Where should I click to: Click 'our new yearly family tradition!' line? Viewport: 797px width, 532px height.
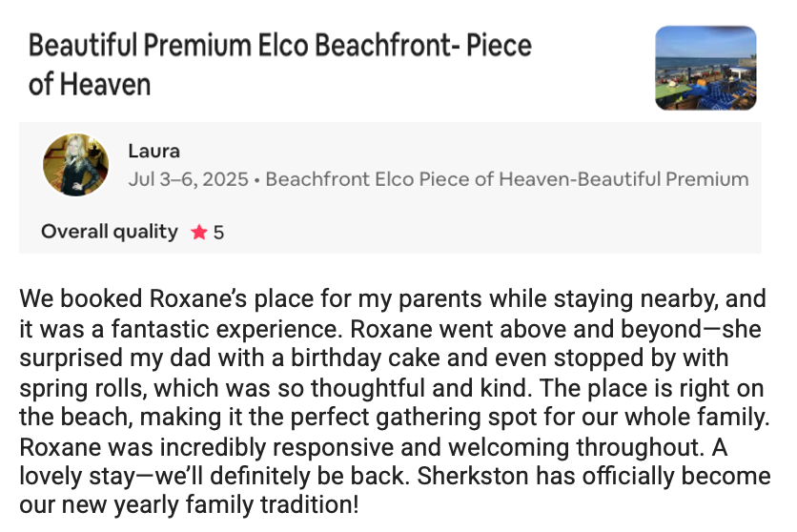tap(189, 505)
